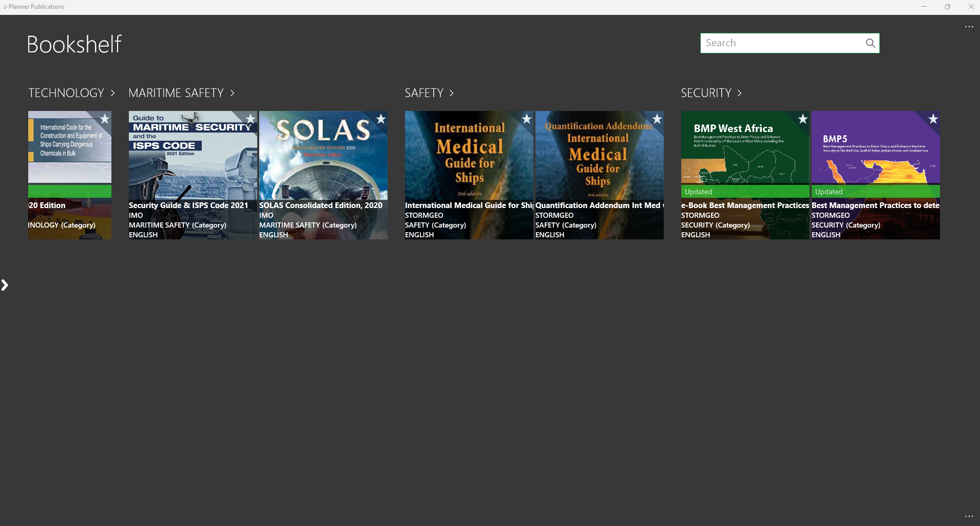980x526 pixels.
Task: Click '20 Edition' text on technology book
Action: [47, 205]
